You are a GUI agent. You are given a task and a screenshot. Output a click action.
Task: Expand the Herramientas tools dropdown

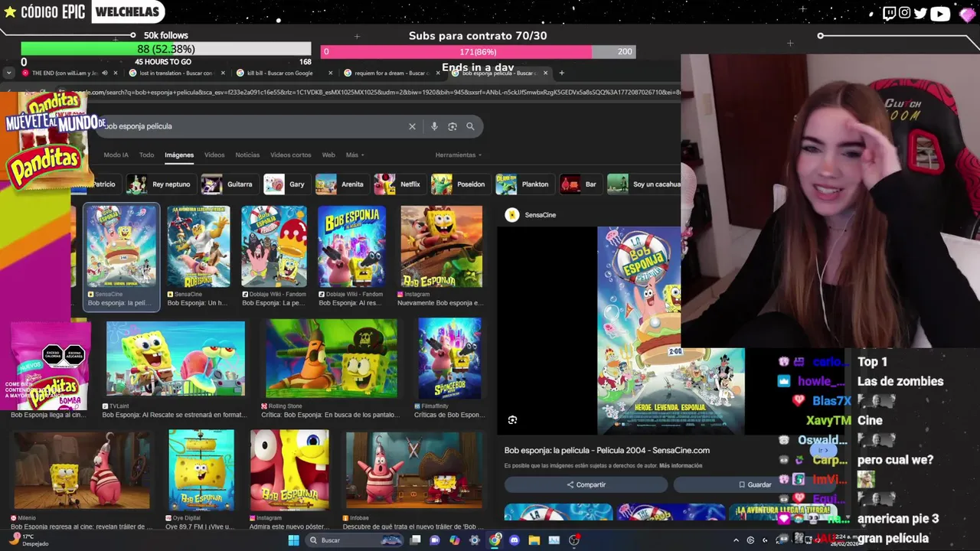(458, 155)
